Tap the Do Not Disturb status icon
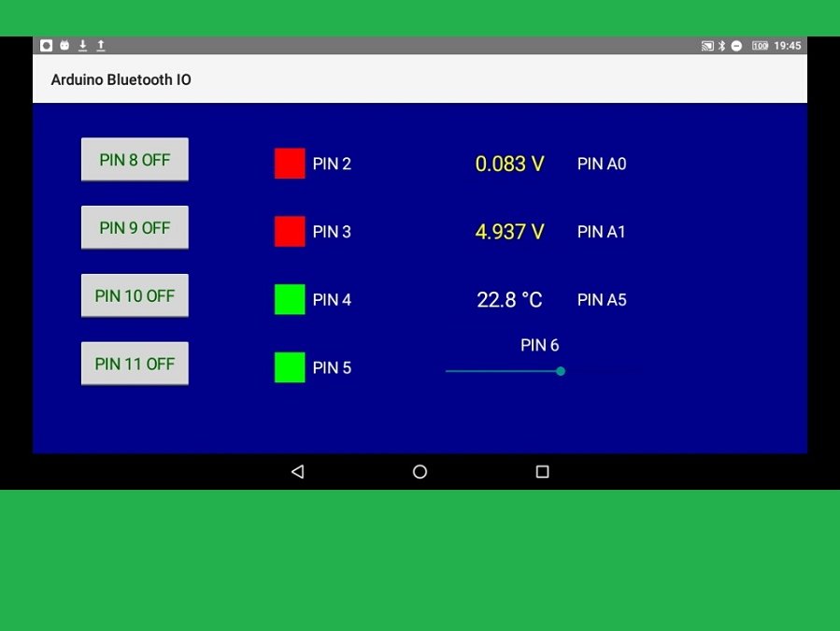The image size is (840, 631). [736, 45]
